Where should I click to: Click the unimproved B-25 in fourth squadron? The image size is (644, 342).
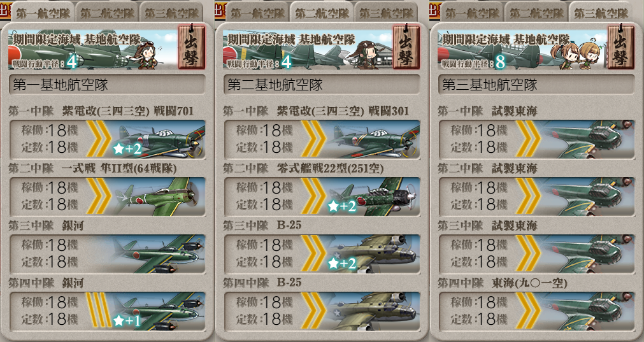coord(373,311)
